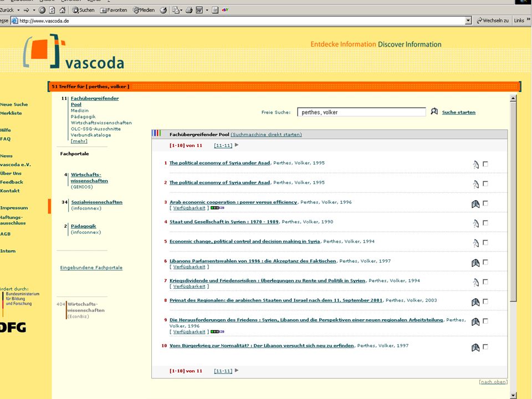Open Neue Suche in left navigation
Screen dimensions: 532x399
click(14, 105)
